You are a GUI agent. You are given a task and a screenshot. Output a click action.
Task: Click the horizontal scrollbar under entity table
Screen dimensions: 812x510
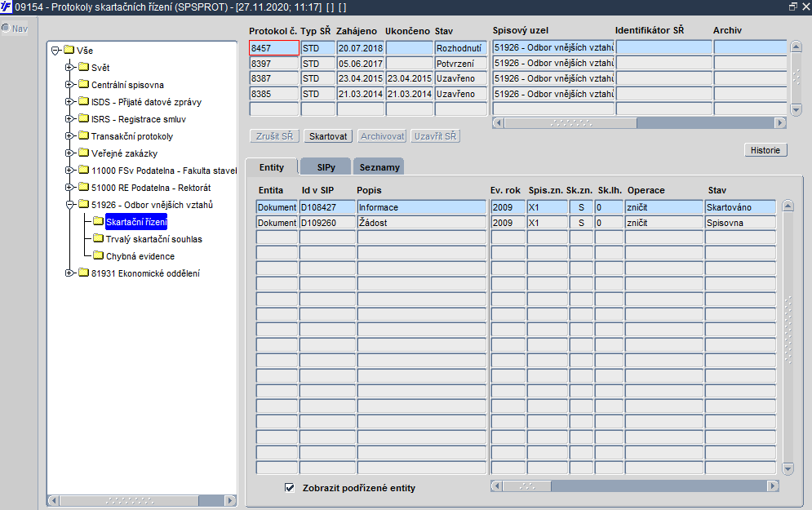637,486
